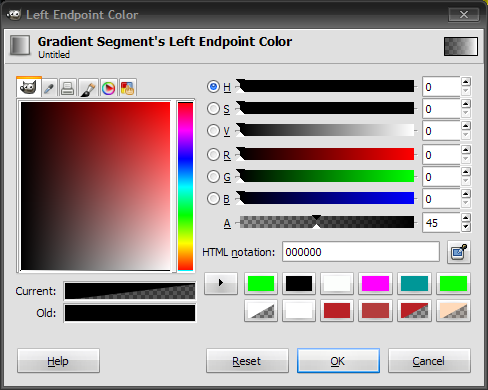Click the eyedropper pick color button
The height and width of the screenshot is (390, 488).
(x=459, y=252)
